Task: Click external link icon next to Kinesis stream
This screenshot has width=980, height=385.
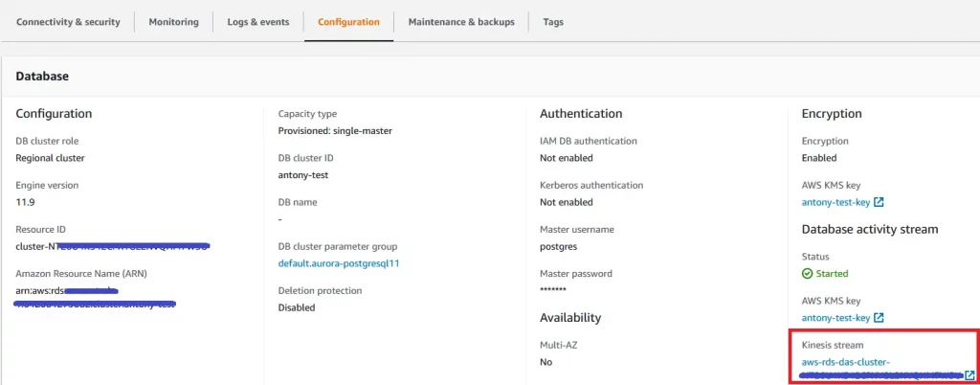Action: click(x=970, y=375)
